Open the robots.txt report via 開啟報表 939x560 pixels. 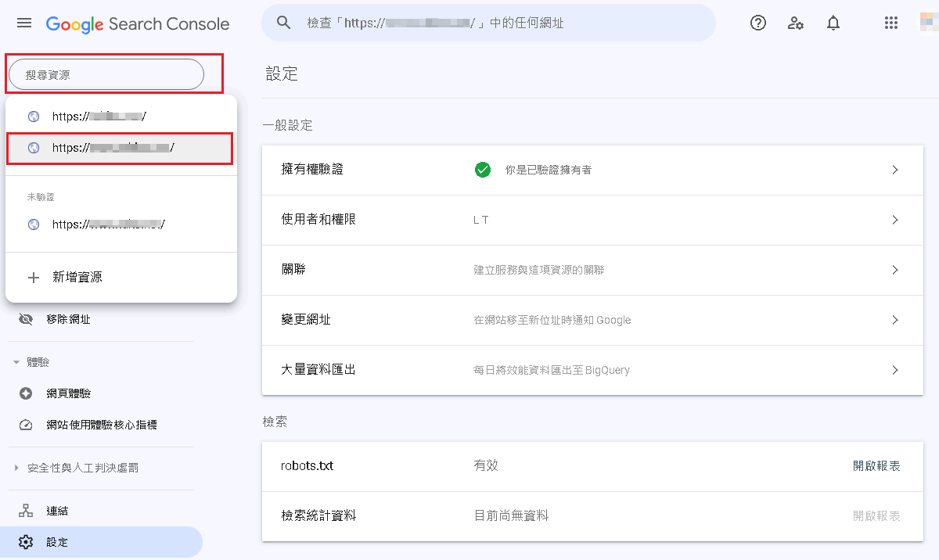point(876,465)
